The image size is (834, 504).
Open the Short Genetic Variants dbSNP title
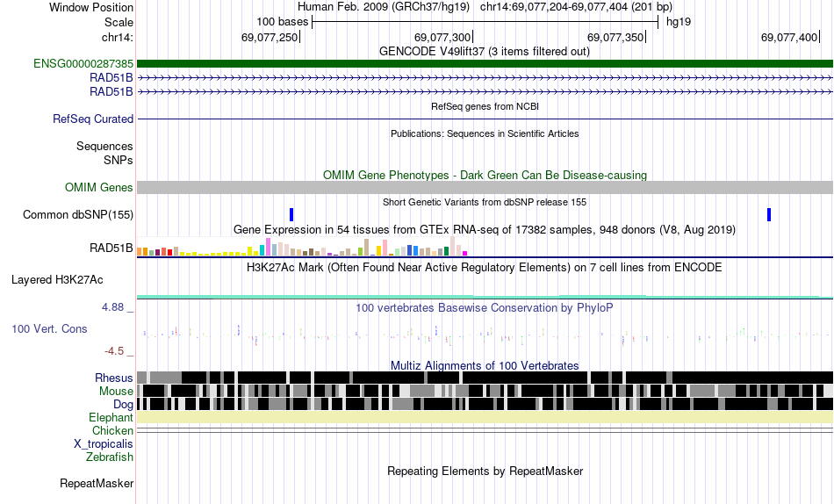[485, 202]
